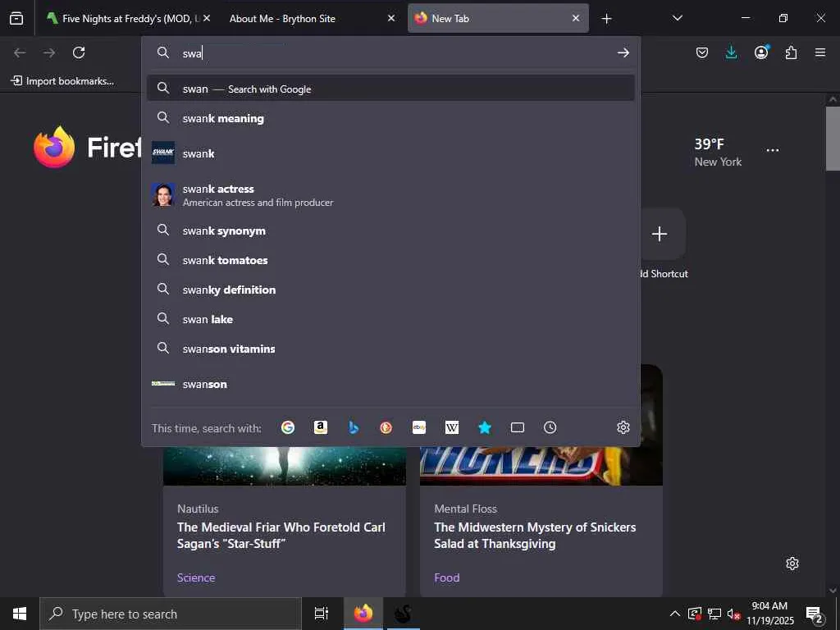Viewport: 840px width, 630px height.
Task: Choose swan — Search with Google suggestion
Action: pos(390,89)
